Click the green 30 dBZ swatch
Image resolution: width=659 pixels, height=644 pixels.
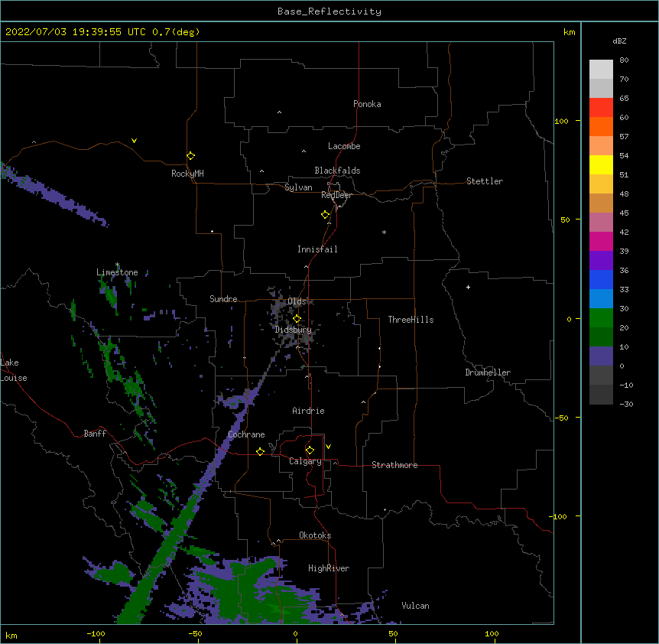(601, 318)
